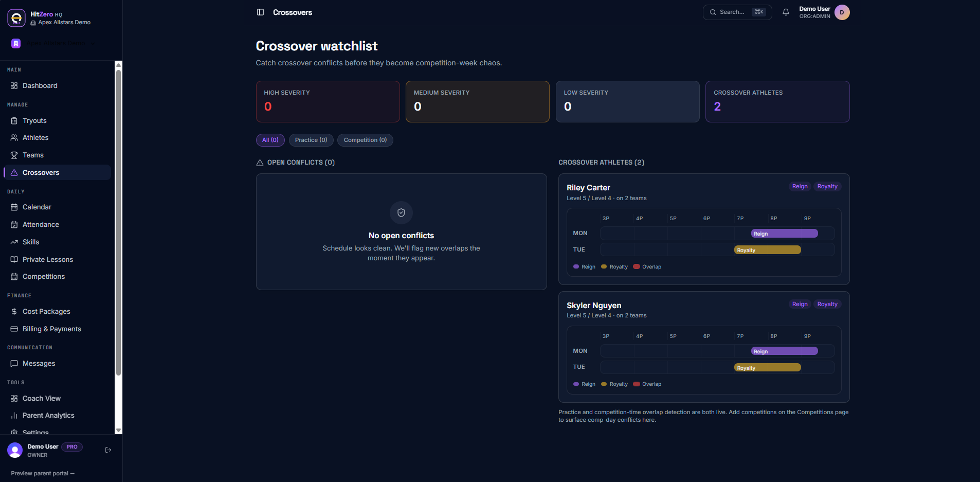The width and height of the screenshot is (980, 482).
Task: Click the 'OPEN CONFLICTS (0)' section heading
Action: (x=301, y=163)
